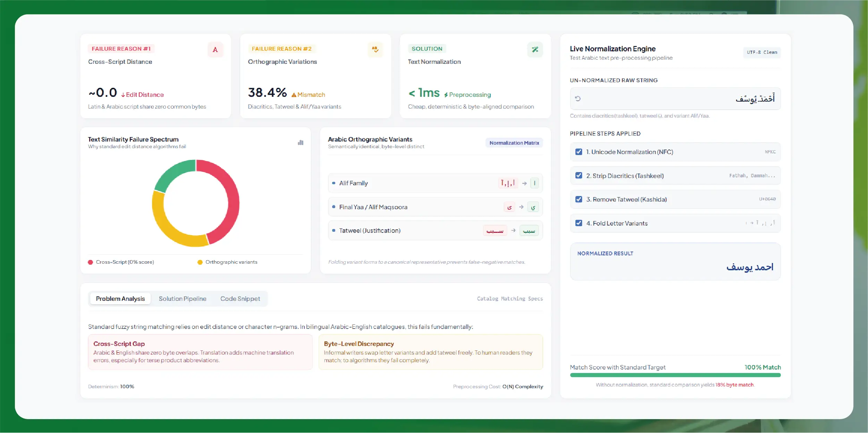Disable Fold Letter Variants step

pyautogui.click(x=579, y=223)
